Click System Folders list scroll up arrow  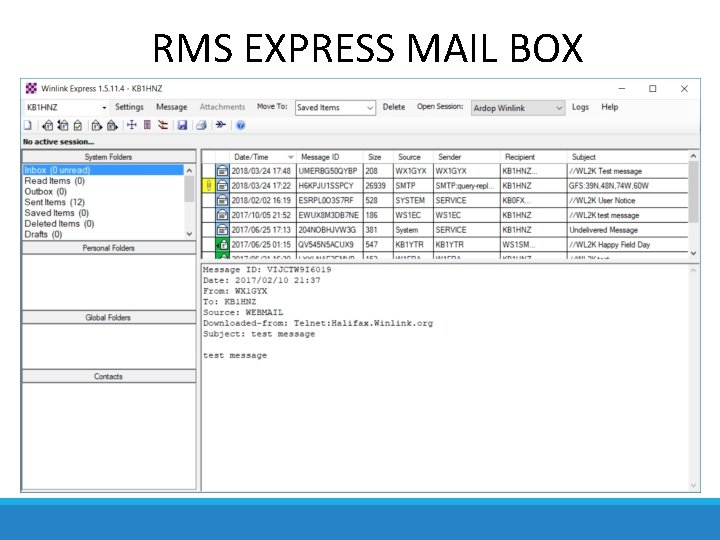[x=189, y=170]
